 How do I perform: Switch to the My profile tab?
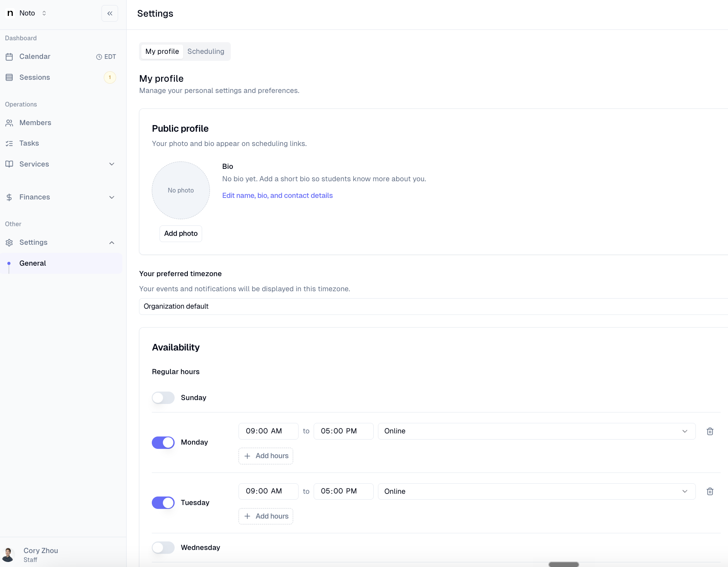pyautogui.click(x=162, y=52)
